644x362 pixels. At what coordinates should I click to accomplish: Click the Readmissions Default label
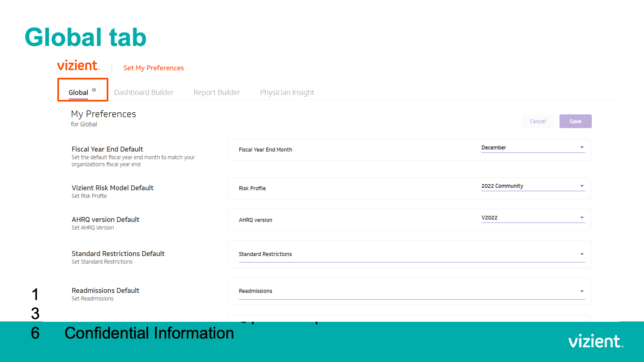point(105,291)
